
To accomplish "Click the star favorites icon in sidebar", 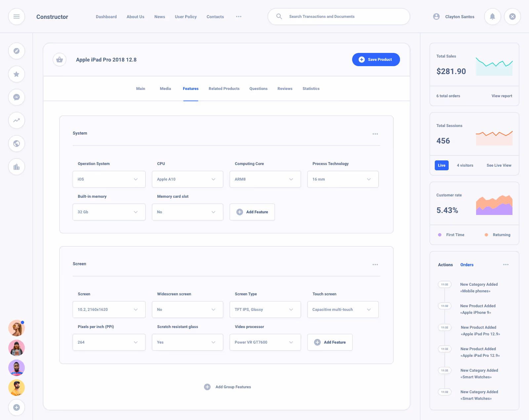I will (16, 74).
